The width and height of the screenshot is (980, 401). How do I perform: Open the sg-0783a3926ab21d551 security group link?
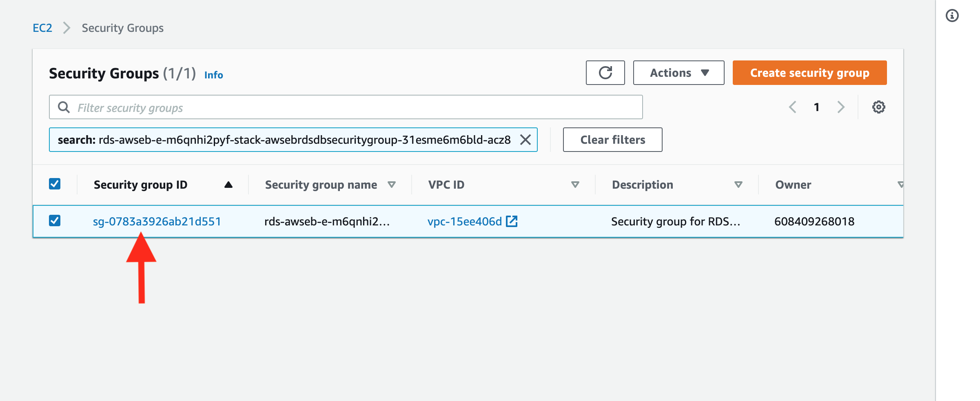point(157,221)
